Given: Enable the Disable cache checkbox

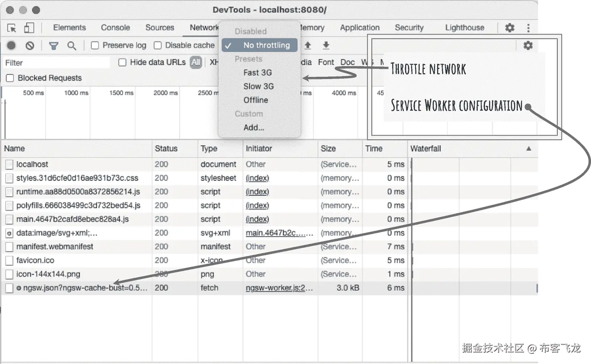Looking at the screenshot, I should tap(158, 45).
